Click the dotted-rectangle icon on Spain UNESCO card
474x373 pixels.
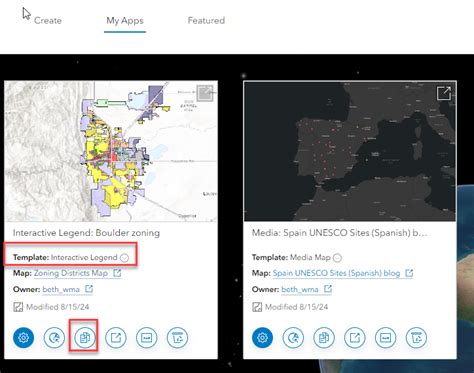pyautogui.click(x=386, y=338)
